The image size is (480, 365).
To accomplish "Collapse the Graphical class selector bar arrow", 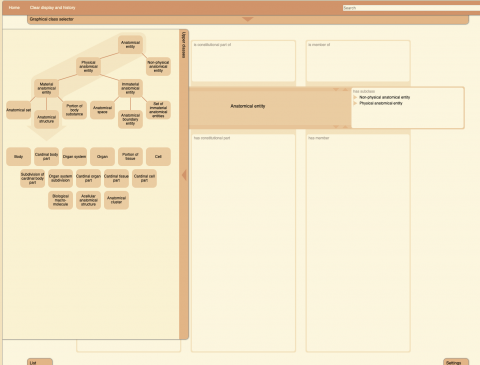I will point(247,19).
